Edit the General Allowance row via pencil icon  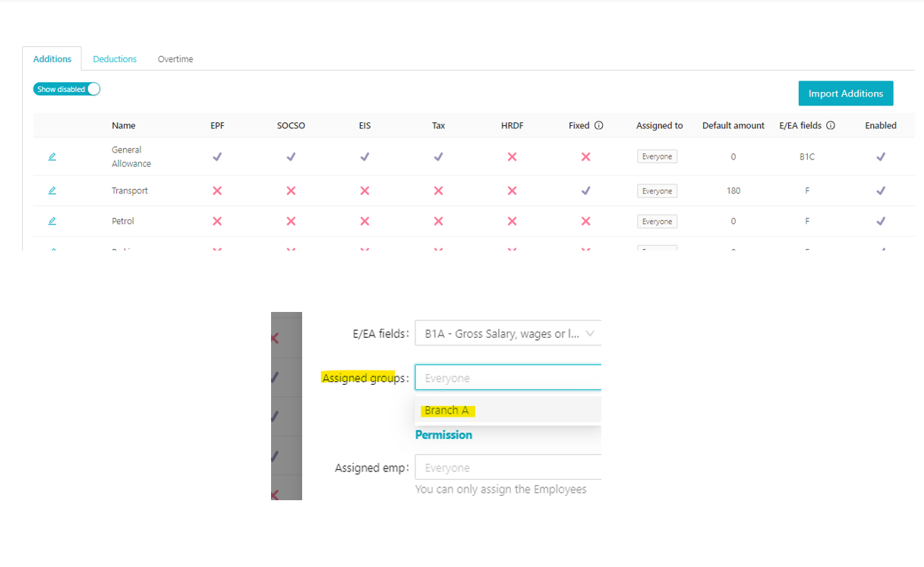[x=52, y=156]
